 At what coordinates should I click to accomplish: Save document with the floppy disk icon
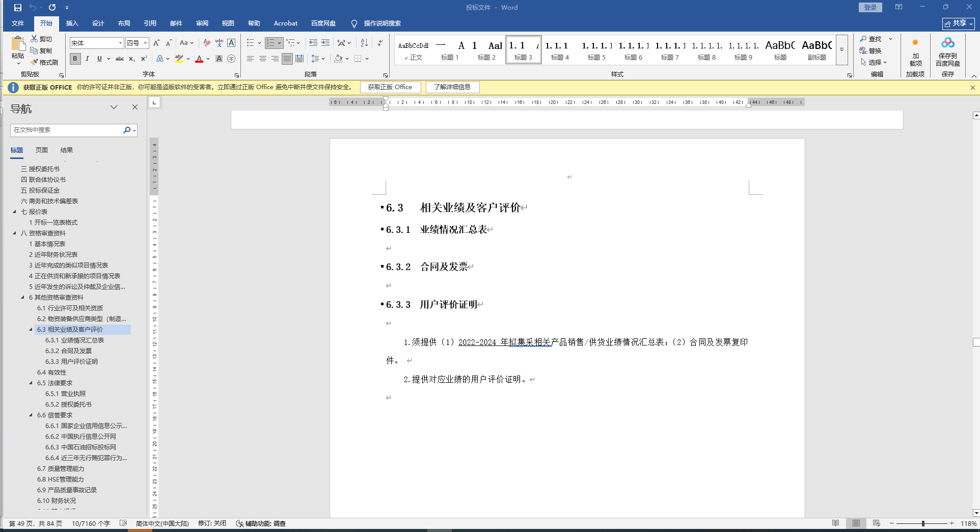point(18,7)
